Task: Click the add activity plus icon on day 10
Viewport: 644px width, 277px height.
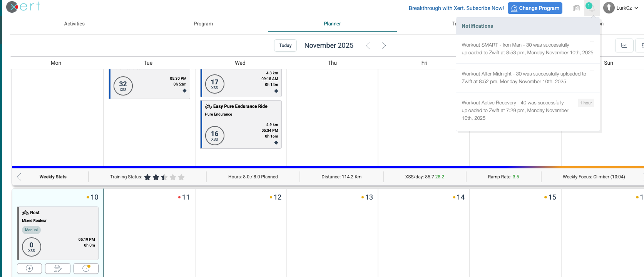Action: [29, 269]
